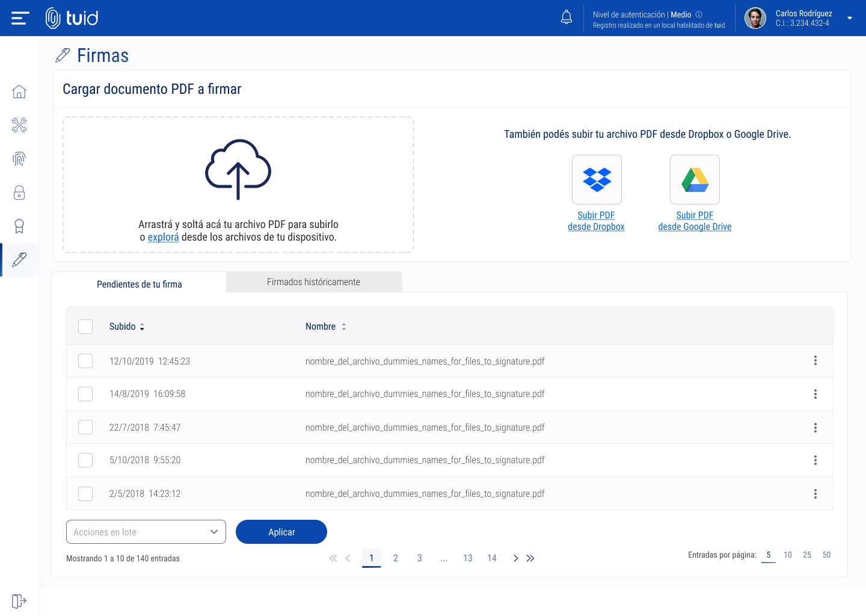Viewport: 866px width, 616px height.
Task: Click Subir PDF desde Google Drive link
Action: click(695, 221)
